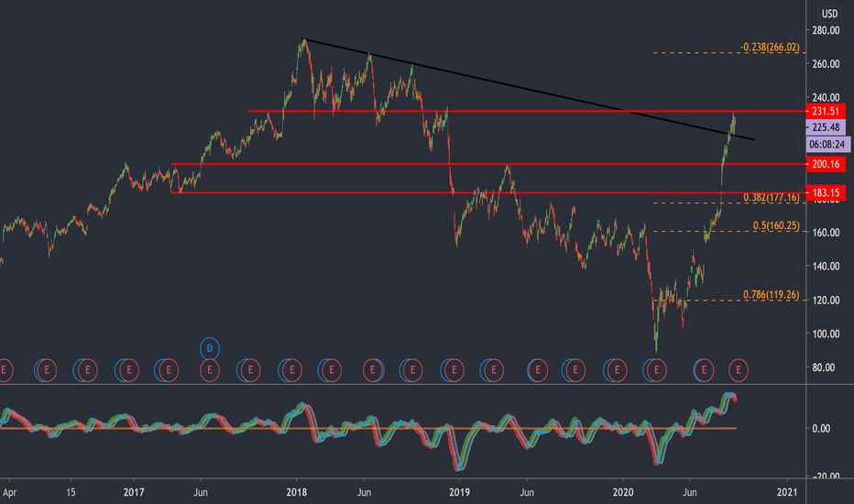Click the Apr time axis label
This screenshot has height=504, width=854.
[x=9, y=493]
